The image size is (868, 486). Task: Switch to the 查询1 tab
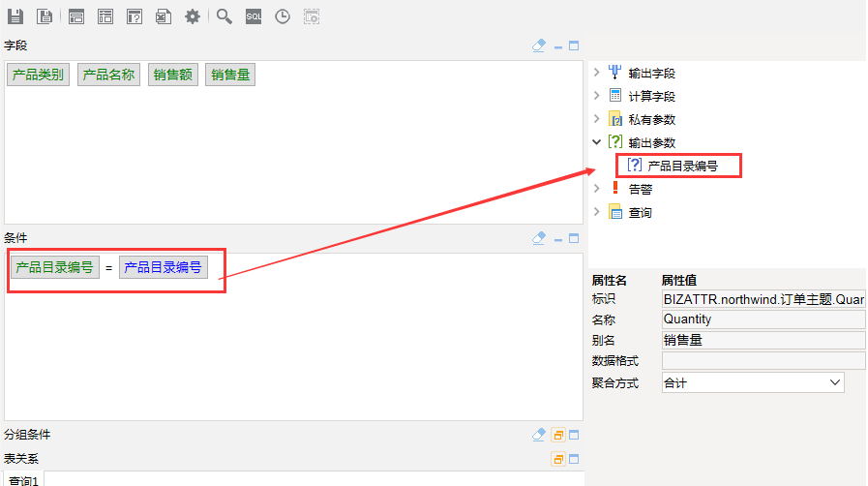(x=24, y=480)
